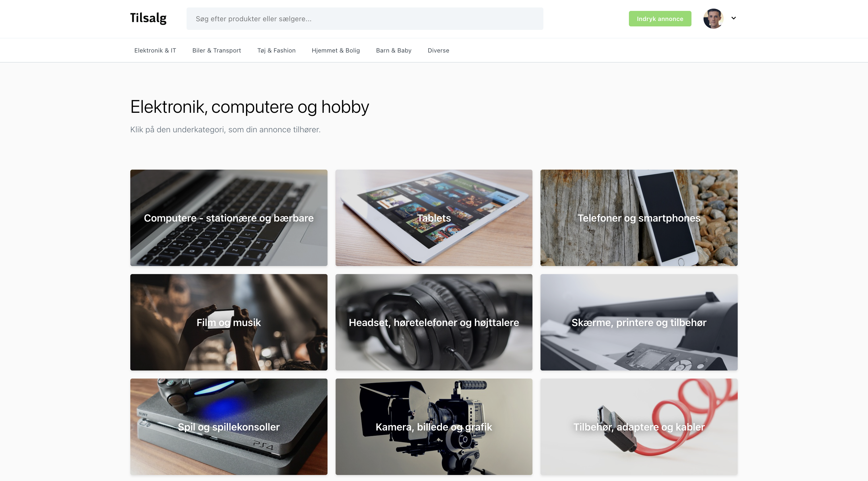The height and width of the screenshot is (481, 868).
Task: Click the Diverse menu item
Action: (x=438, y=50)
